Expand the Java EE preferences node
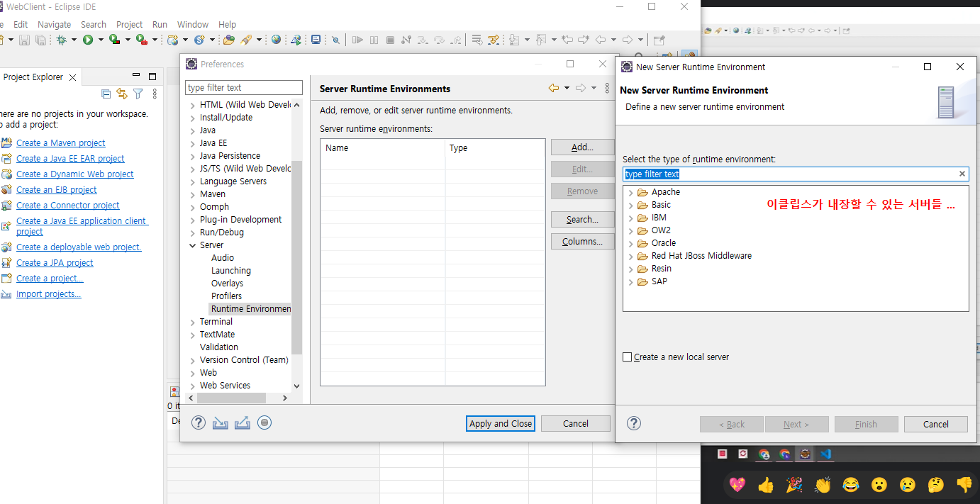The width and height of the screenshot is (980, 504). [192, 143]
